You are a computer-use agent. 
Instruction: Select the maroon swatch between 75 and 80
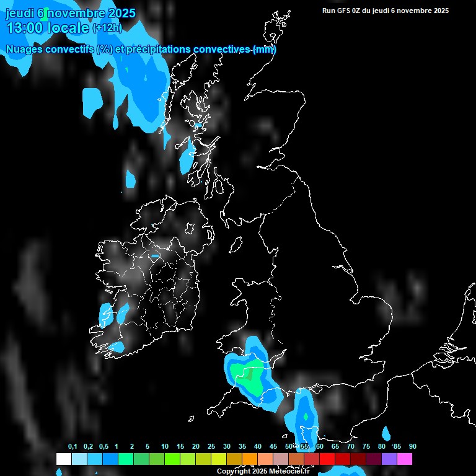click(x=374, y=459)
